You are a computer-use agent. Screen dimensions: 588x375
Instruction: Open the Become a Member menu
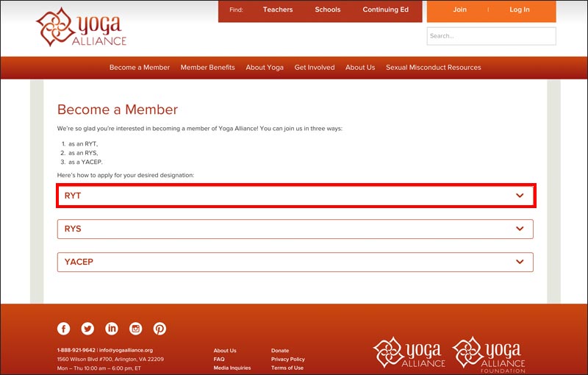coord(140,68)
